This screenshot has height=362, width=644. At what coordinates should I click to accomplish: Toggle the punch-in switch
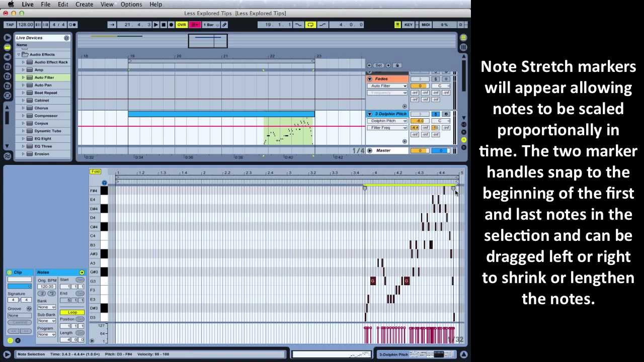coord(299,25)
